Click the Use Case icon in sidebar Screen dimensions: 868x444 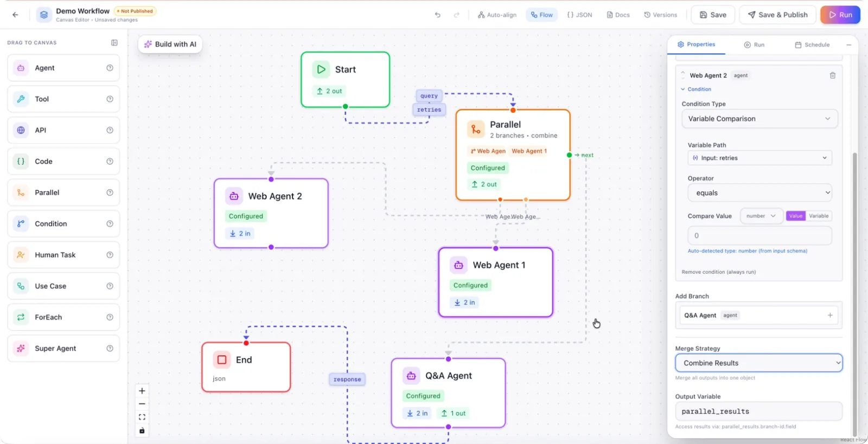coord(21,286)
